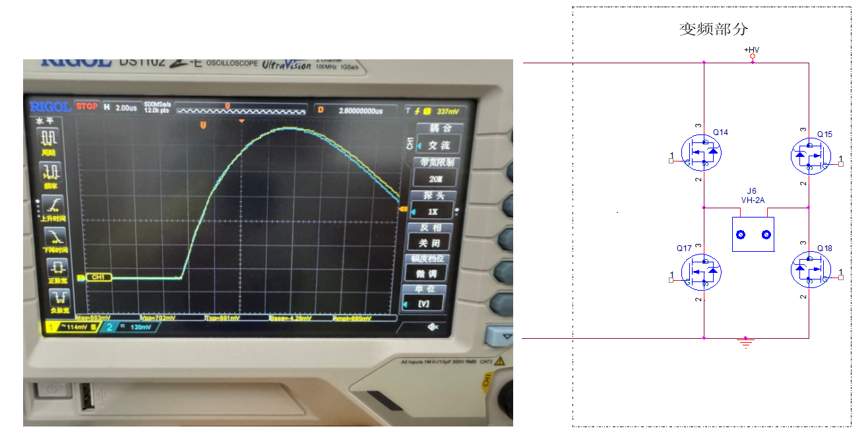Click the waveform memory overview bar
868x439 pixels.
[243, 109]
